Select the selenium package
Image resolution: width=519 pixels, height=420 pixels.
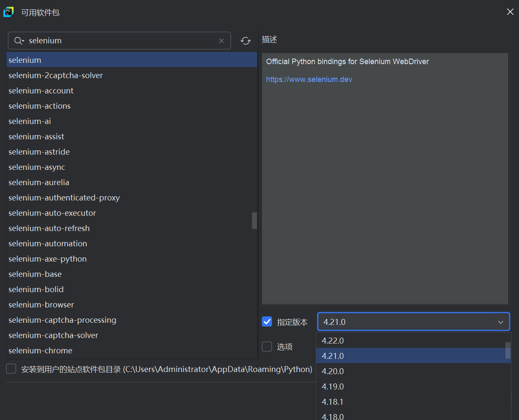(x=132, y=60)
